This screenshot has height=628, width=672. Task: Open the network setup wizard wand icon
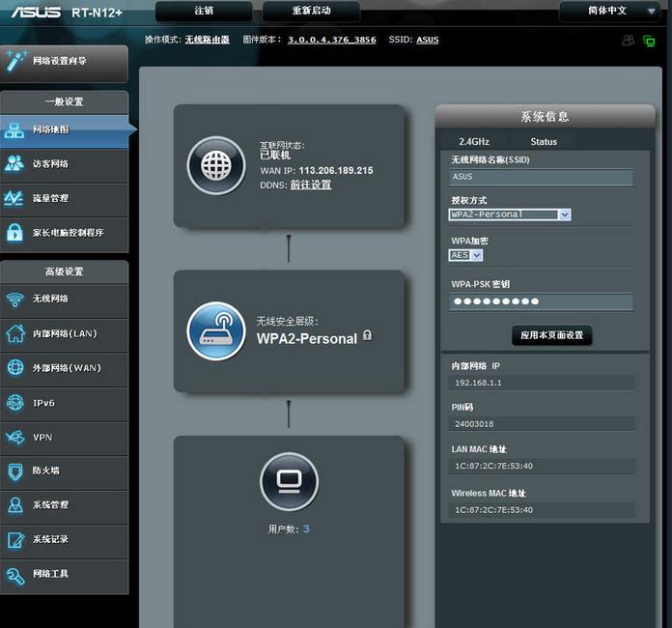coord(16,61)
